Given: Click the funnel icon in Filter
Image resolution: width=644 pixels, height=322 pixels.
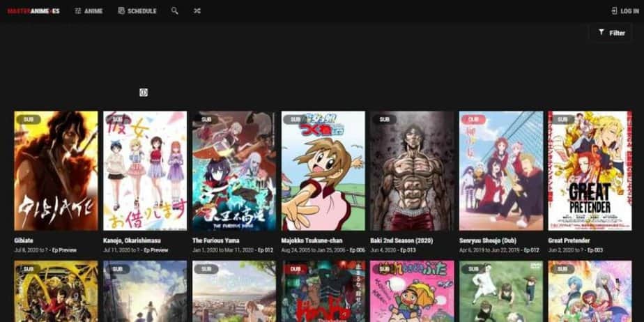Looking at the screenshot, I should tap(601, 33).
